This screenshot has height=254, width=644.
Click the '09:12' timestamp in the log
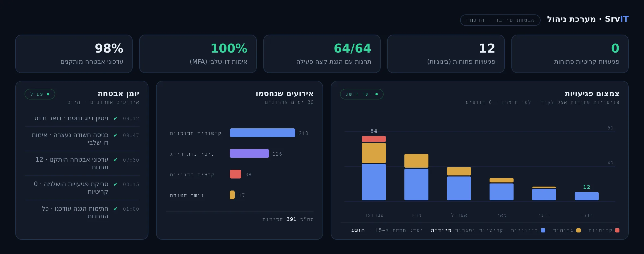pyautogui.click(x=131, y=119)
